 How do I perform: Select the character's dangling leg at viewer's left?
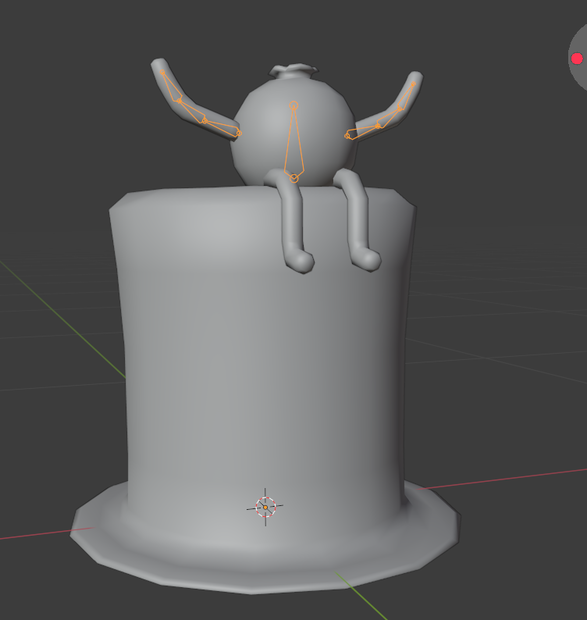293,221
